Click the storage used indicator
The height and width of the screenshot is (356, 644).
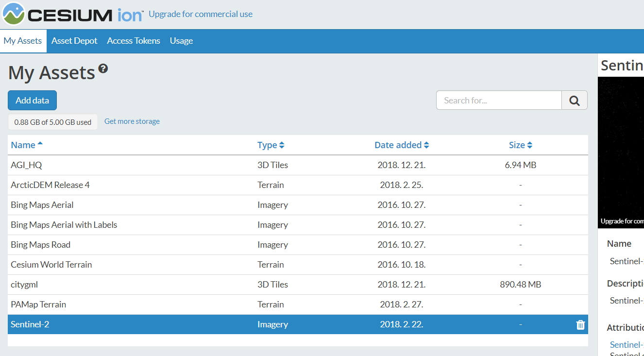[53, 122]
